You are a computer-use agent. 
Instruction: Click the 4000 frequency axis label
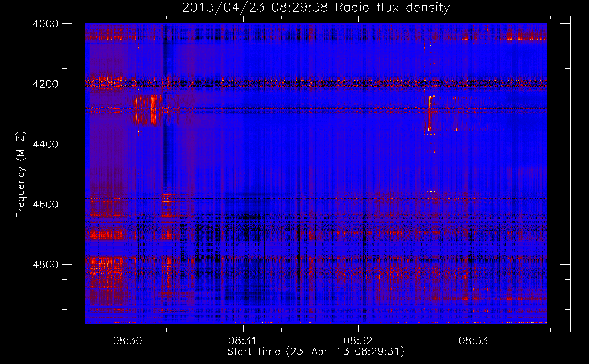pyautogui.click(x=46, y=24)
